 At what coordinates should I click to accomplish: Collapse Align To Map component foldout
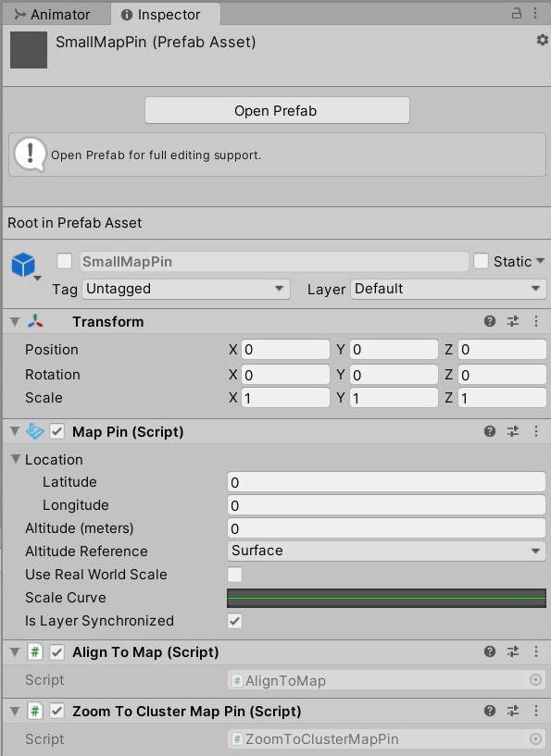click(15, 651)
